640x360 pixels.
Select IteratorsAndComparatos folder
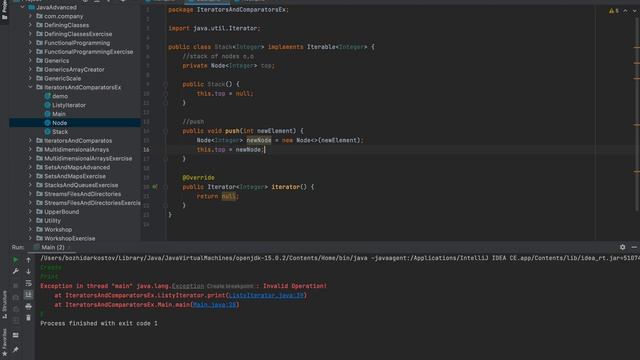tap(78, 140)
